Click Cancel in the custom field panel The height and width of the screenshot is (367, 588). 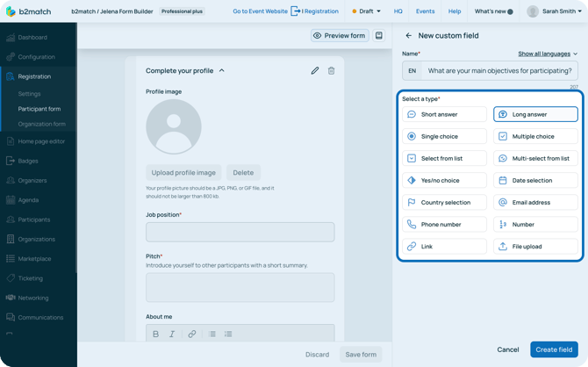[508, 349]
